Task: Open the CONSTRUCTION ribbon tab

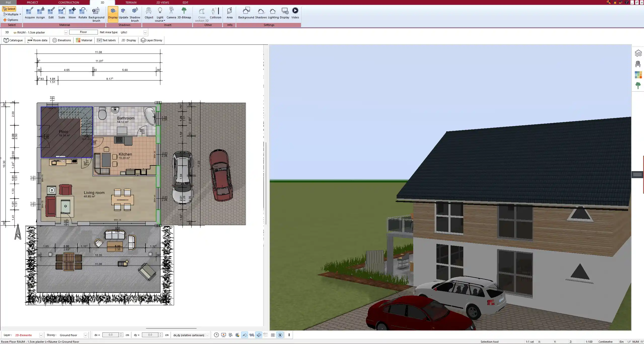Action: point(68,3)
